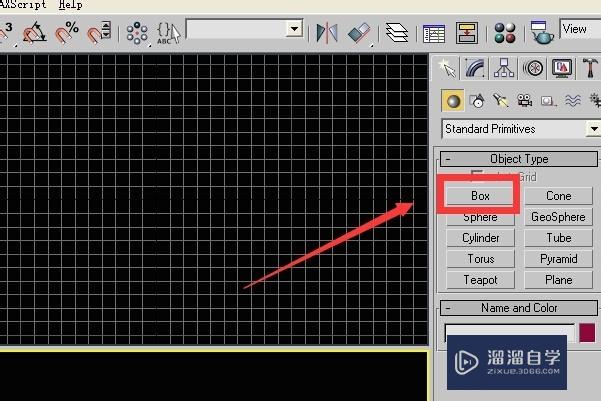This screenshot has height=401, width=601.
Task: Collapse the Name and Color rollout
Action: tap(519, 308)
